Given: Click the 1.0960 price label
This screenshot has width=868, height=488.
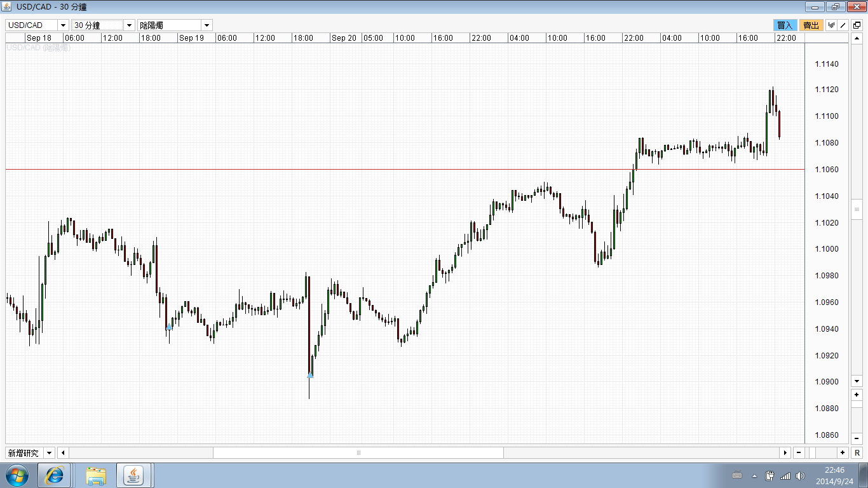Looking at the screenshot, I should tap(827, 302).
